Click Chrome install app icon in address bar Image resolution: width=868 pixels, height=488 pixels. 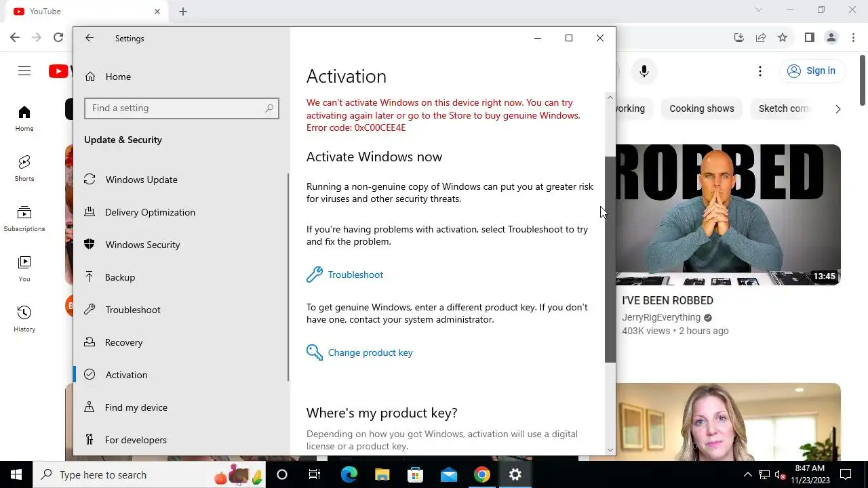pos(739,38)
